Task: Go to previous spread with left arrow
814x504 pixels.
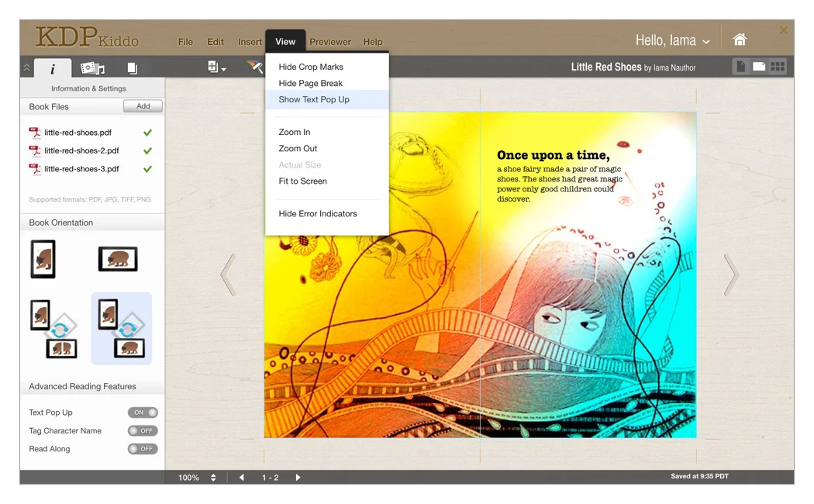Action: tap(228, 274)
